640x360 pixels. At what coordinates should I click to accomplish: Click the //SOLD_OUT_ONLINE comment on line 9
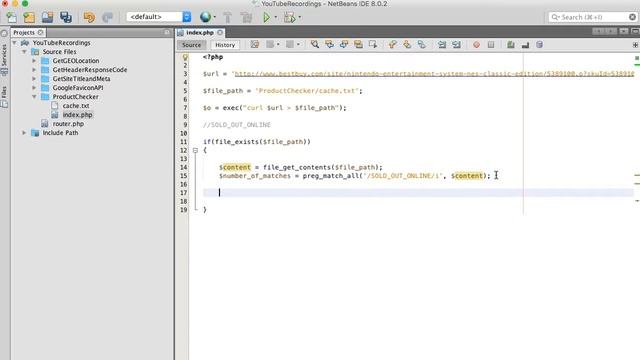pos(237,125)
